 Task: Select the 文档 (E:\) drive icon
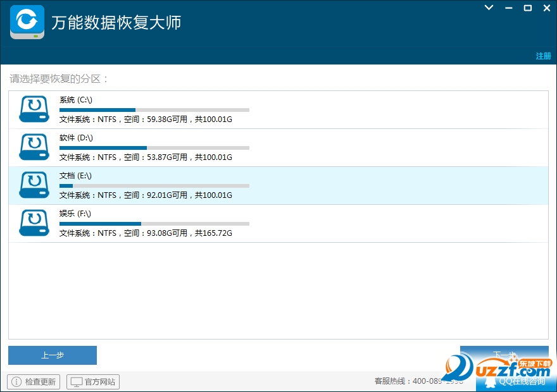[34, 185]
